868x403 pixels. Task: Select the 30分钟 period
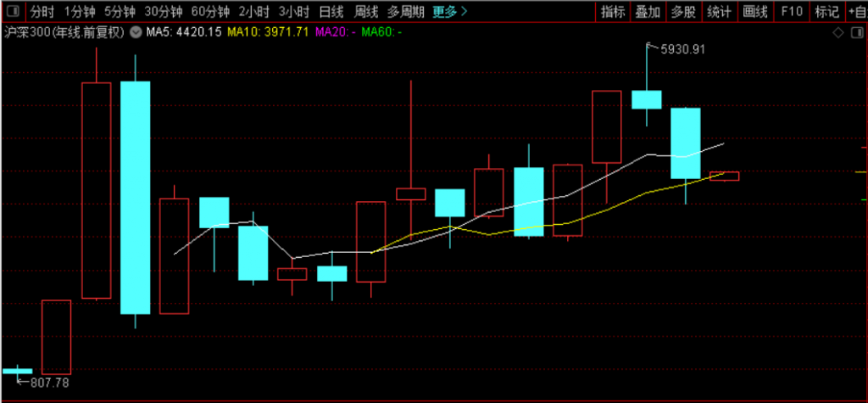pyautogui.click(x=164, y=11)
